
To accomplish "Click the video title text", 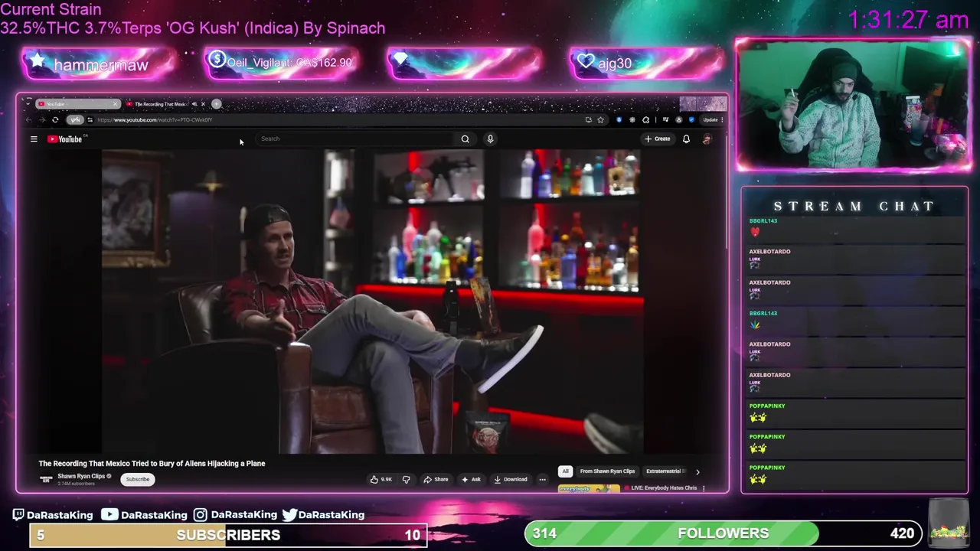I will point(152,463).
